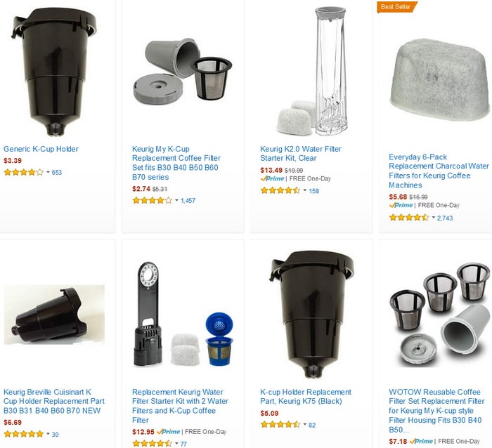
Task: Click Prime logo beside the $7.18 price
Action: [x=421, y=441]
